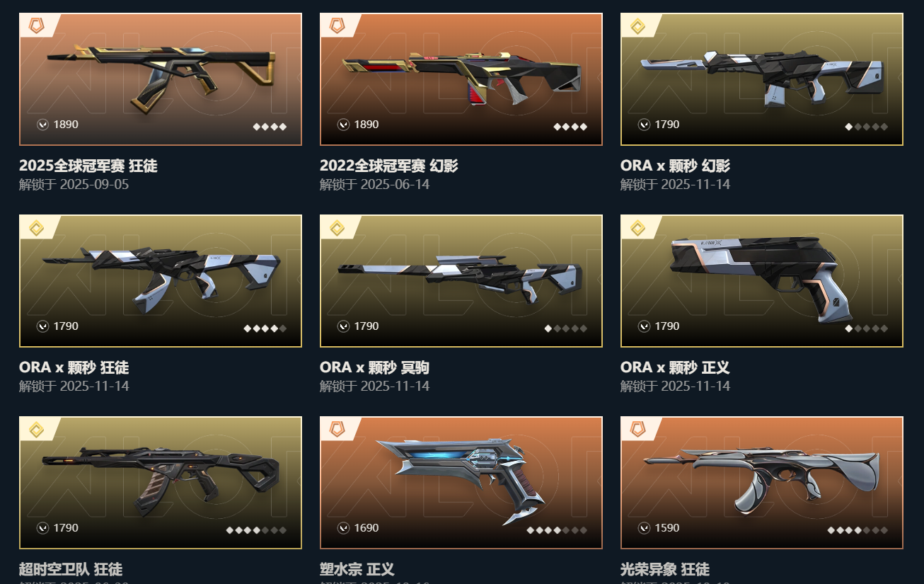Click the ORA x 颗秒 幻影 title
The height and width of the screenshot is (584, 924).
click(x=675, y=166)
